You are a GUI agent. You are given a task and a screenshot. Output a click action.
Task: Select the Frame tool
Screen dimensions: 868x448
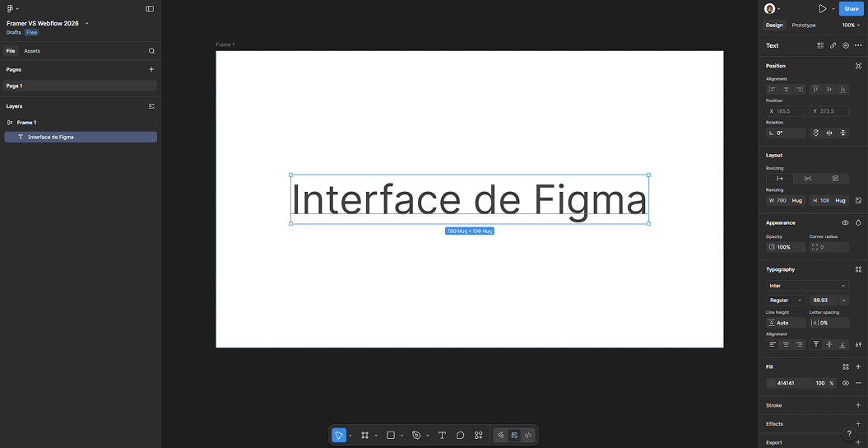tap(364, 436)
